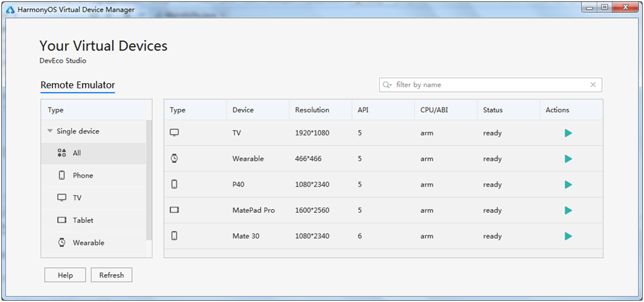Click the TV monitor icon in sidebar
Screen dimensions: 644x302
point(62,197)
